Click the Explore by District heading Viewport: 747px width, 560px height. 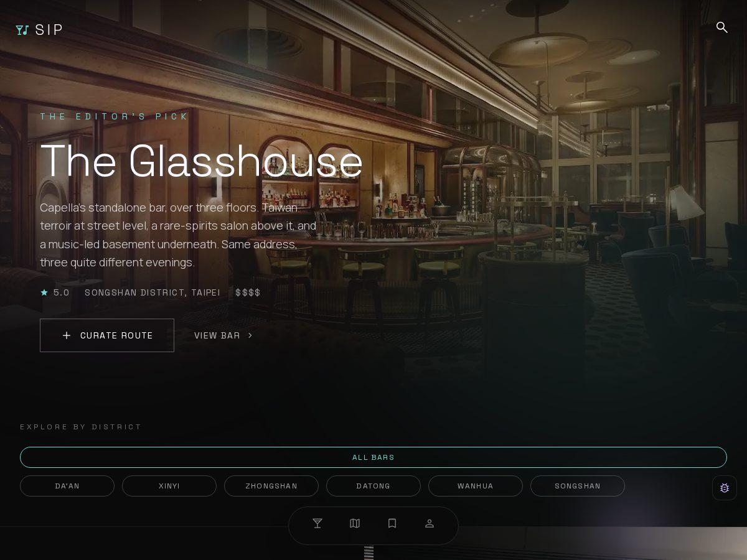81,427
